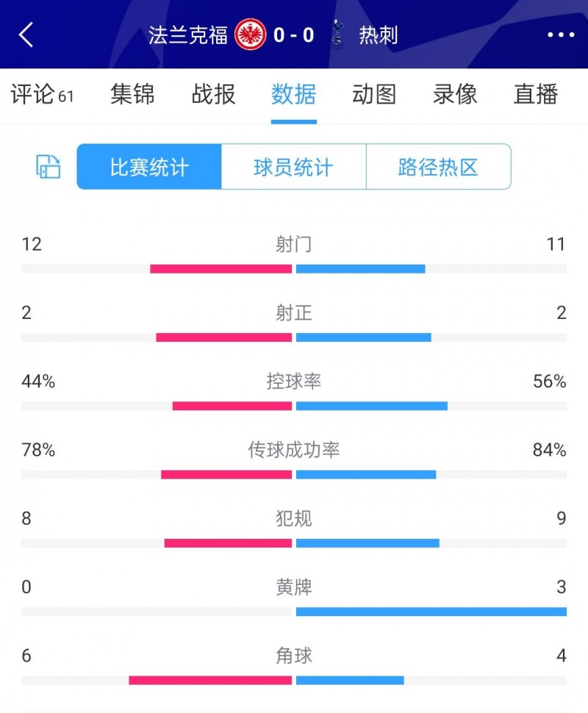Tap the Tottenham team crest icon
The height and width of the screenshot is (713, 588).
(x=337, y=35)
